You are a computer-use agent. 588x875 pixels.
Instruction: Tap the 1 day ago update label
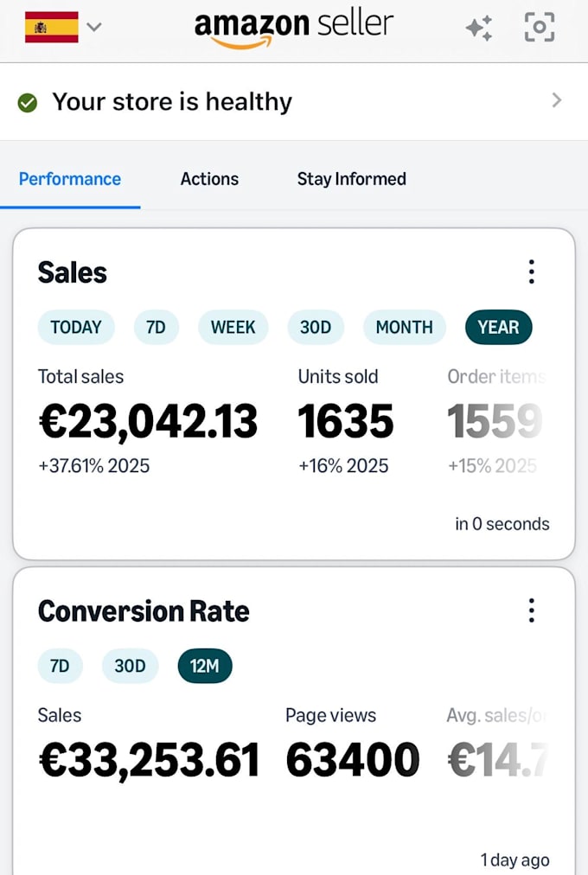tap(514, 860)
